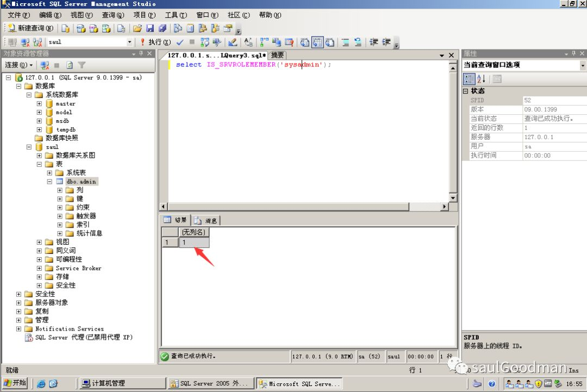Image resolution: width=587 pixels, height=392 pixels.
Task: Click result cell containing 1 under (无列名)
Action: point(194,242)
